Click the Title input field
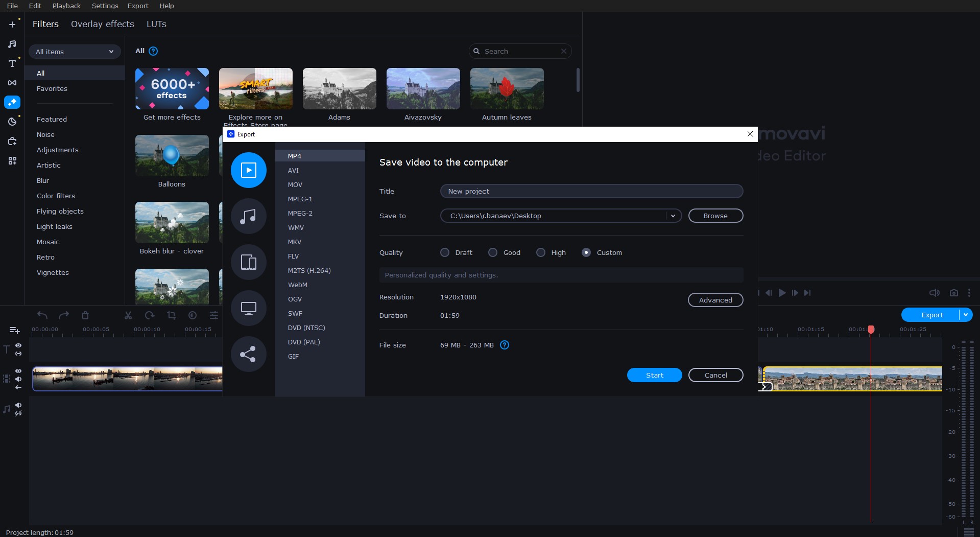 click(591, 191)
